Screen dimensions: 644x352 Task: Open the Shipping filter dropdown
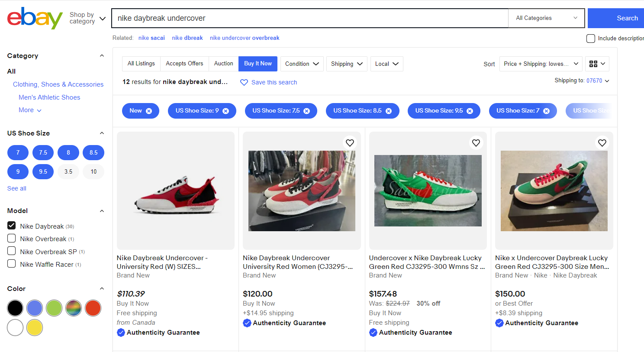[347, 64]
